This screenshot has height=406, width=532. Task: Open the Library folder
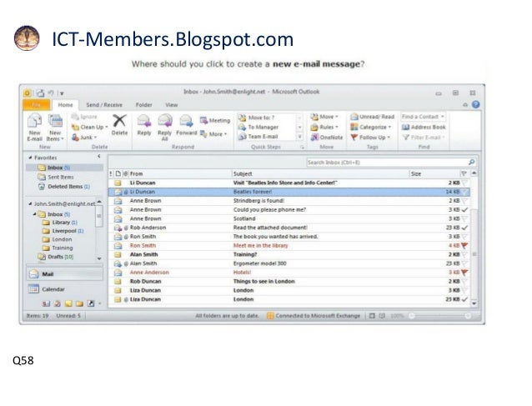point(60,222)
